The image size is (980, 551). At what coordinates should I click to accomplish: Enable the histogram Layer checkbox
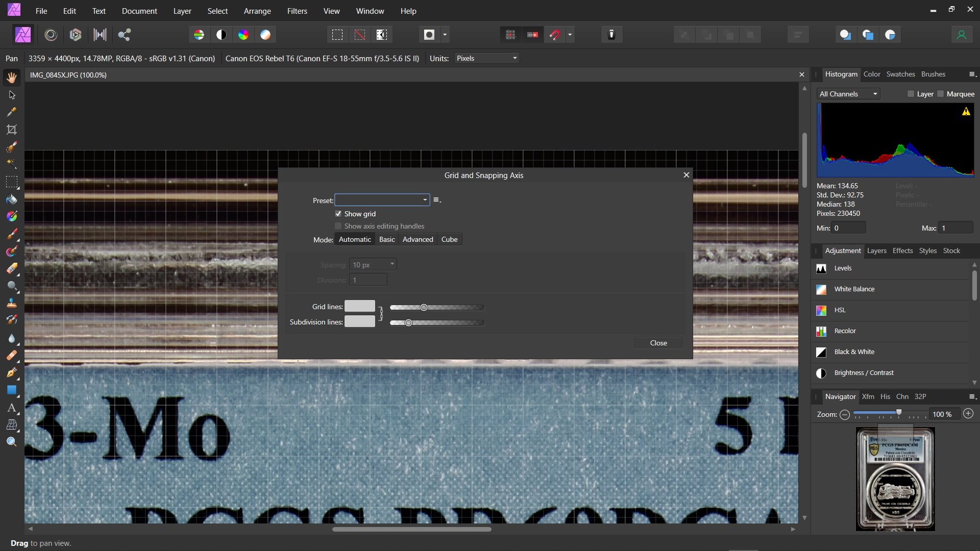(911, 94)
